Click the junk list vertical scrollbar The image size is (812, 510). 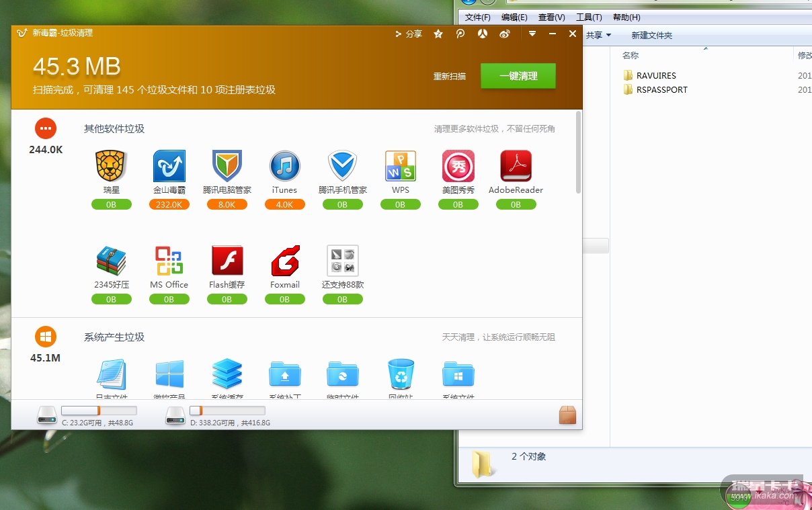click(579, 153)
